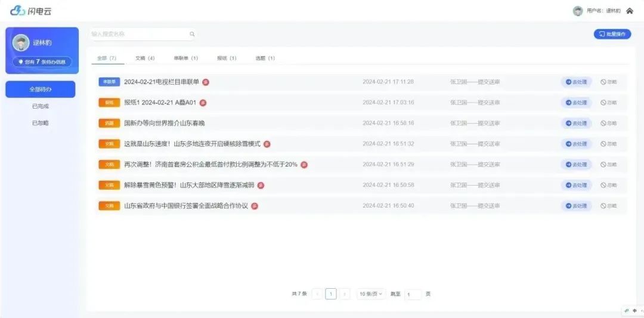Click the 报纸 tag on 报纸1 row
The image size is (644, 318).
[109, 102]
